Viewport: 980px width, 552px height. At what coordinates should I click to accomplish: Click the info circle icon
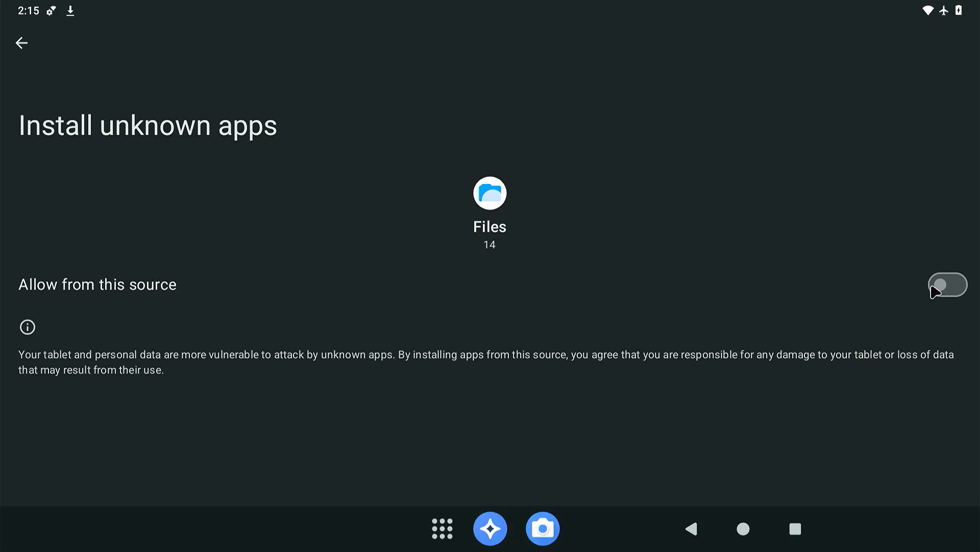click(x=28, y=327)
